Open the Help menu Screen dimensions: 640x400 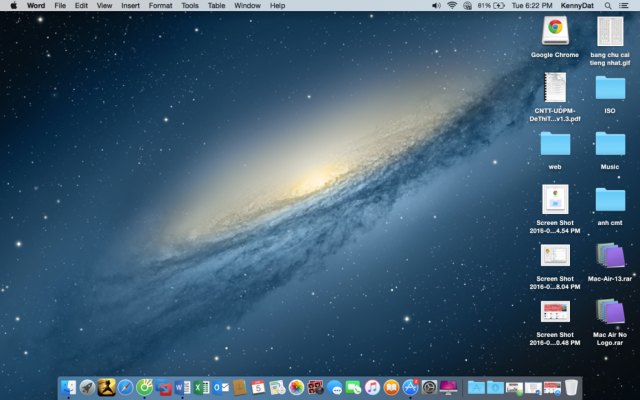[x=278, y=6]
